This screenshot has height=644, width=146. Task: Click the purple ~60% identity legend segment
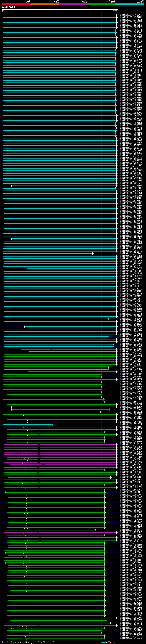73,4
